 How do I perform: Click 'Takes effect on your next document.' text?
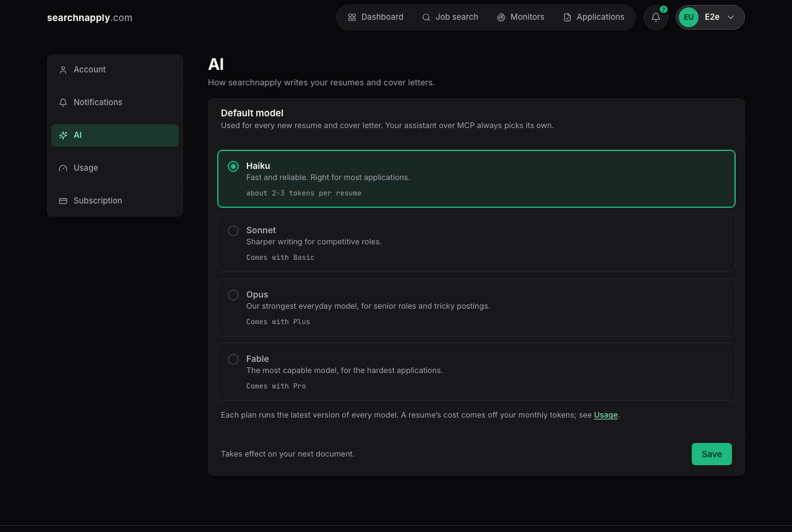pos(288,454)
